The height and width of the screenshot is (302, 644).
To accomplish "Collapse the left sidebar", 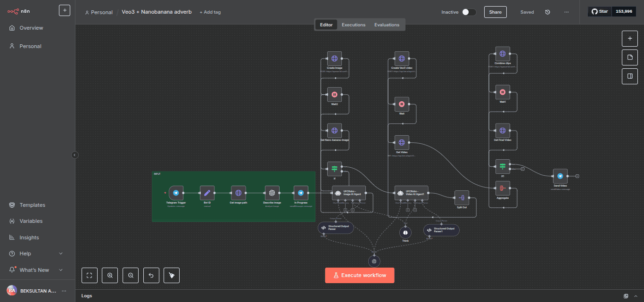I will pos(74,155).
